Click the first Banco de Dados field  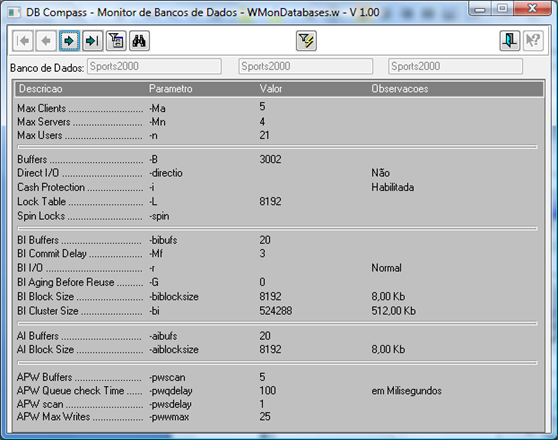(154, 66)
